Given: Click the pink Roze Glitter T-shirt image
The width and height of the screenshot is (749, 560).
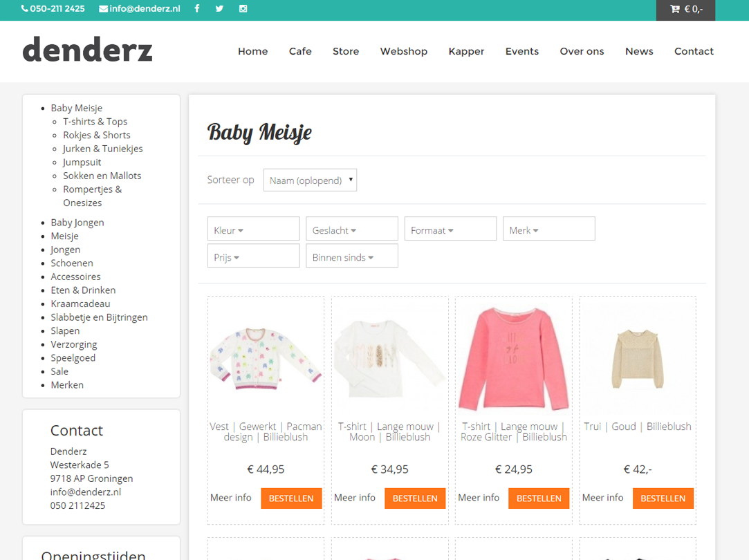Looking at the screenshot, I should (x=514, y=358).
